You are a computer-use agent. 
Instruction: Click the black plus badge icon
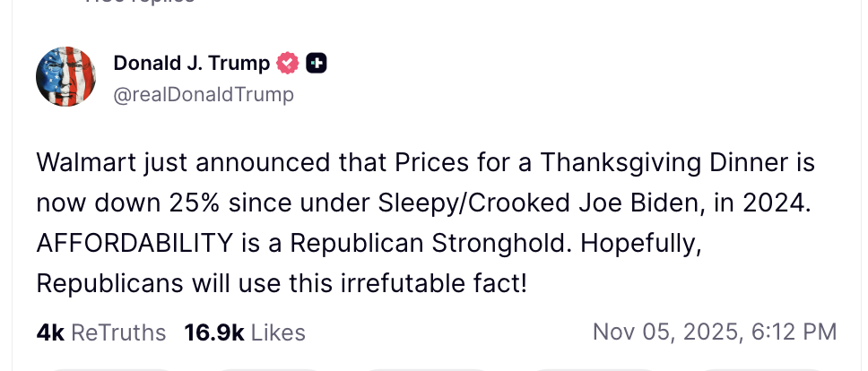(x=317, y=64)
